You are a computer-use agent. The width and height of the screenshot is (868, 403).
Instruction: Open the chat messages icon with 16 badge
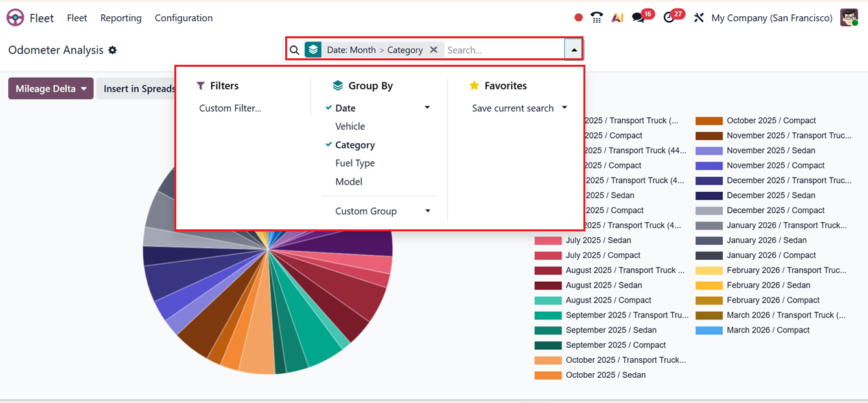click(x=639, y=18)
